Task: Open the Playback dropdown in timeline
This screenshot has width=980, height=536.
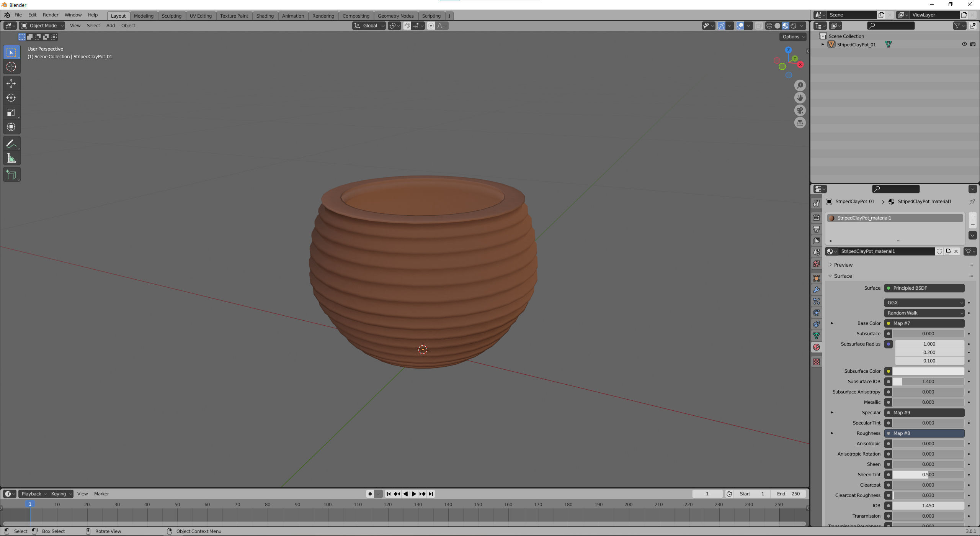Action: tap(34, 494)
